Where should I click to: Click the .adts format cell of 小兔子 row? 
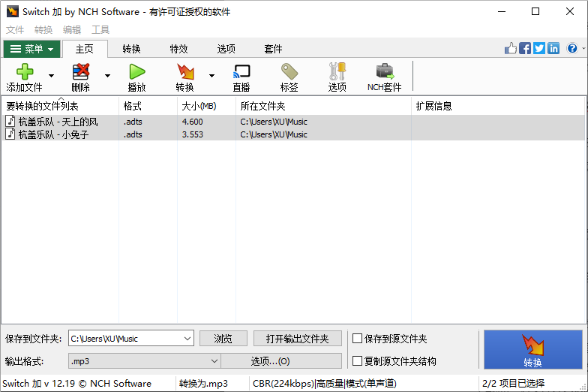pos(133,134)
